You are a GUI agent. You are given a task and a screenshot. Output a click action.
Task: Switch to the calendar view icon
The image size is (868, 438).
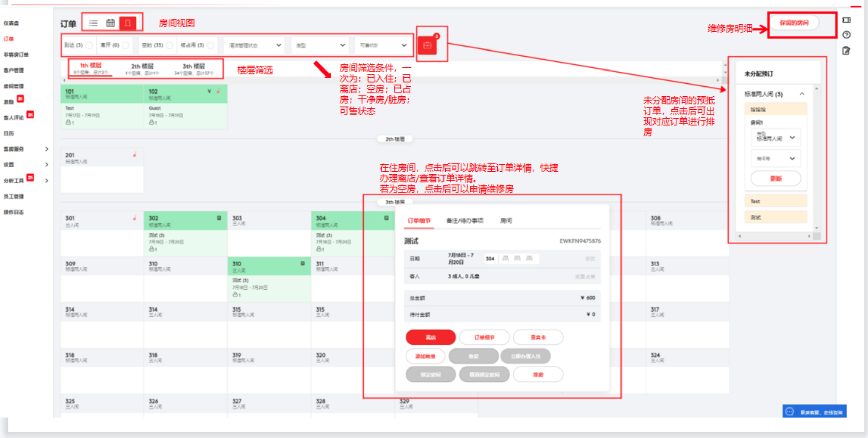click(x=111, y=23)
